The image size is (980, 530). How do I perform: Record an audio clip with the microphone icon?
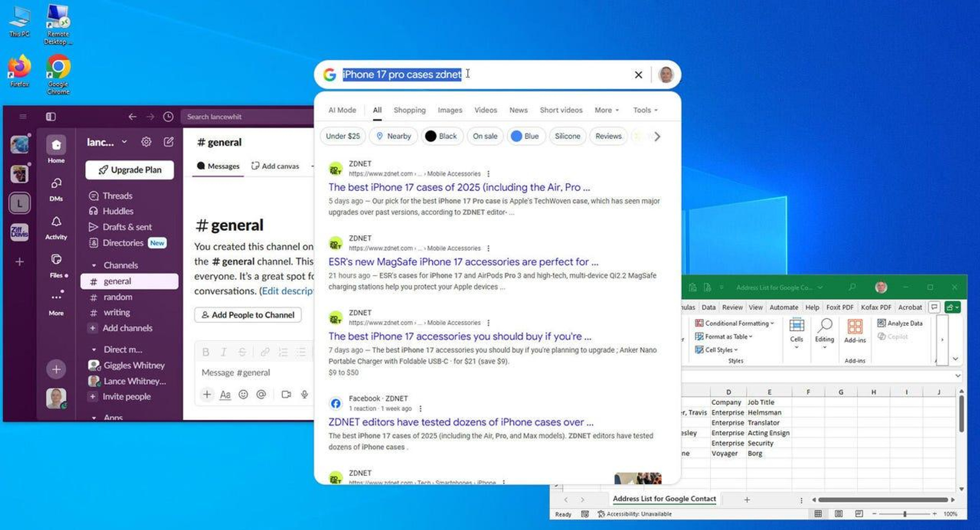(304, 394)
